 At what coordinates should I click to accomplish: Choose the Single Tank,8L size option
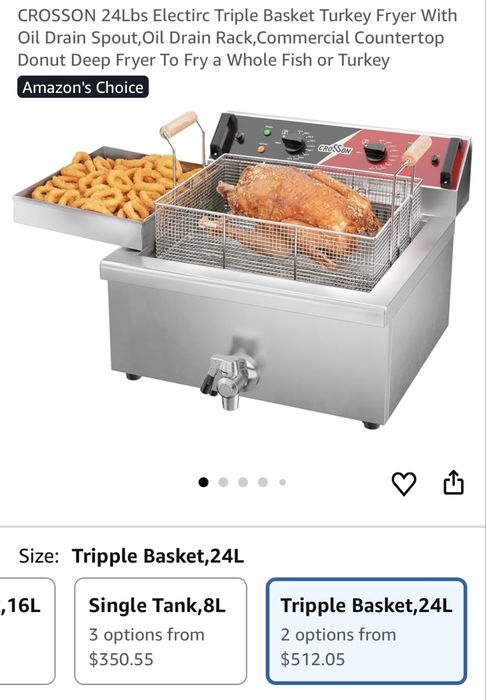click(x=161, y=631)
